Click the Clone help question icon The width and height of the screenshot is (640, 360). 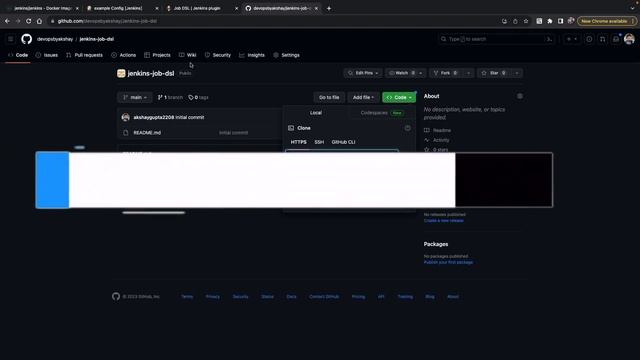pyautogui.click(x=407, y=128)
